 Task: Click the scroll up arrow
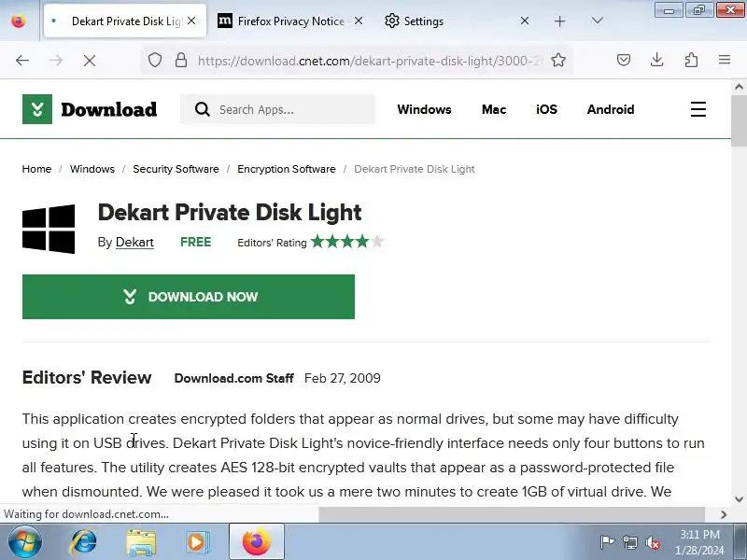pos(739,87)
